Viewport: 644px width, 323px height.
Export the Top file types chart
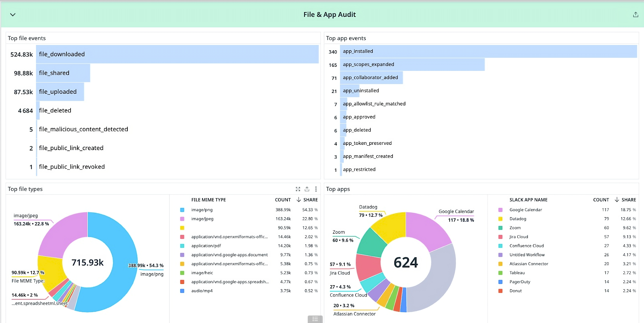click(x=307, y=189)
